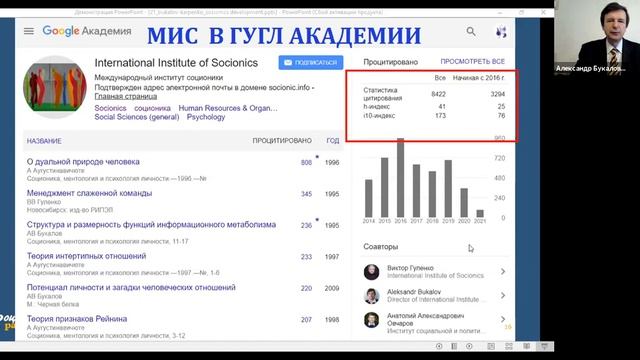Select the 2018 bar in the citations chart
The height and width of the screenshot is (360, 640).
pyautogui.click(x=432, y=194)
